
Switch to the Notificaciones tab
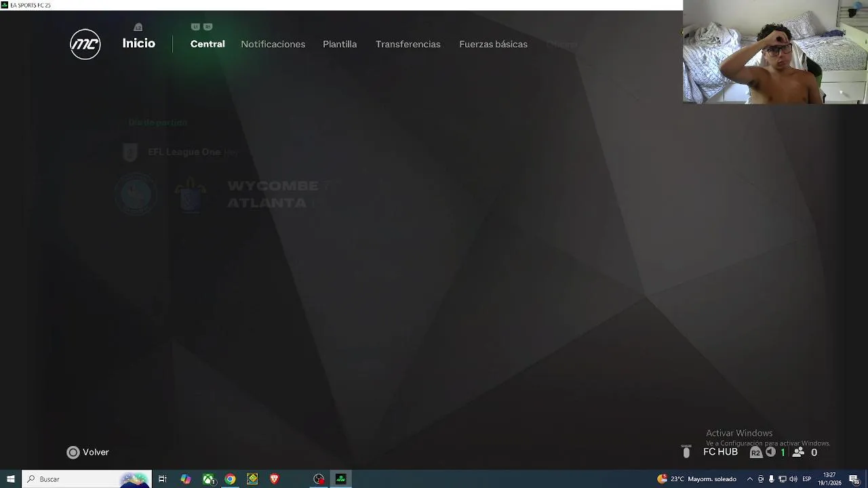(x=273, y=44)
